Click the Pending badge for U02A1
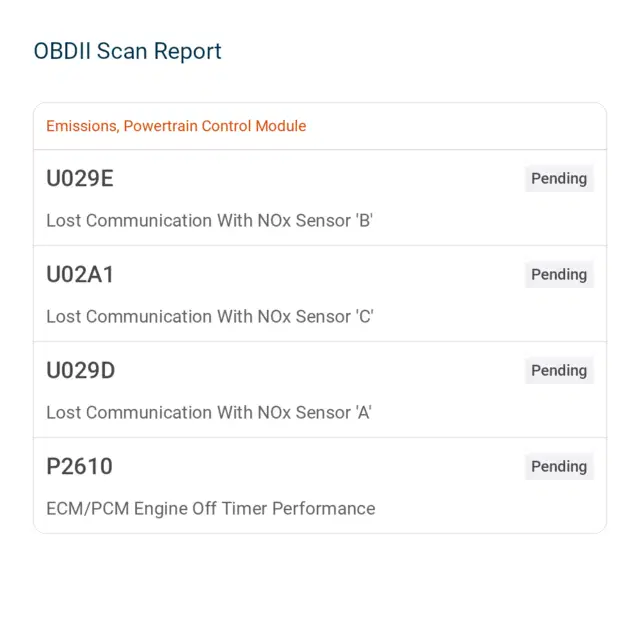Viewport: 640px width, 640px height. 559,274
